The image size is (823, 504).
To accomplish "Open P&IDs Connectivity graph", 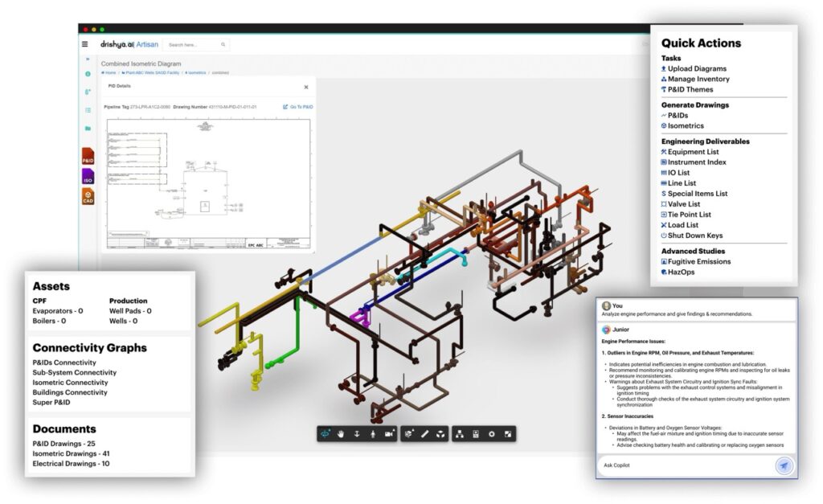I will pyautogui.click(x=64, y=363).
